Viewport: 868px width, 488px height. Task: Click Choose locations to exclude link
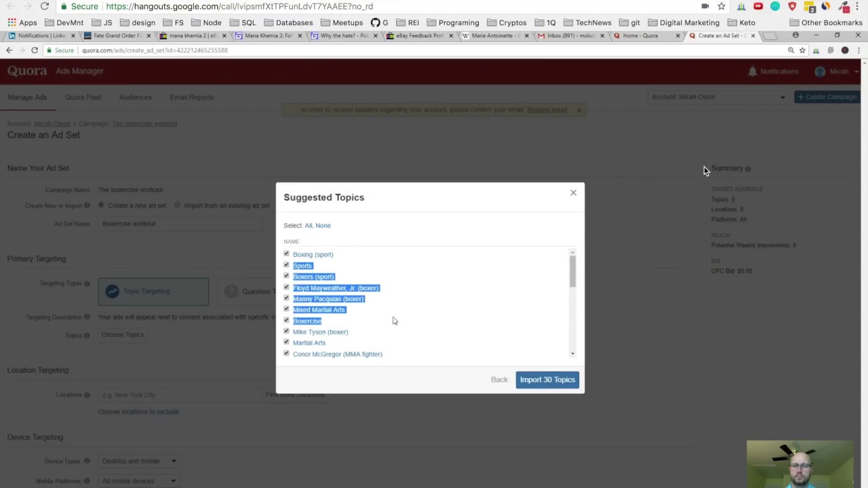point(138,411)
